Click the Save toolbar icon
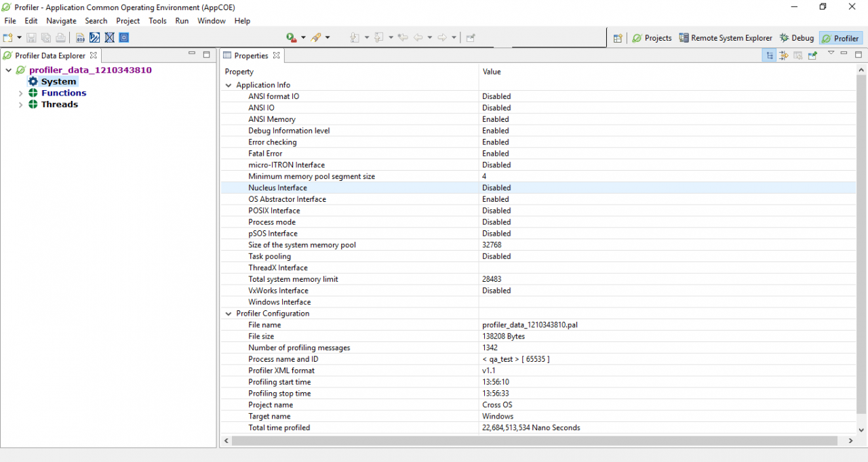868x462 pixels. tap(32, 37)
